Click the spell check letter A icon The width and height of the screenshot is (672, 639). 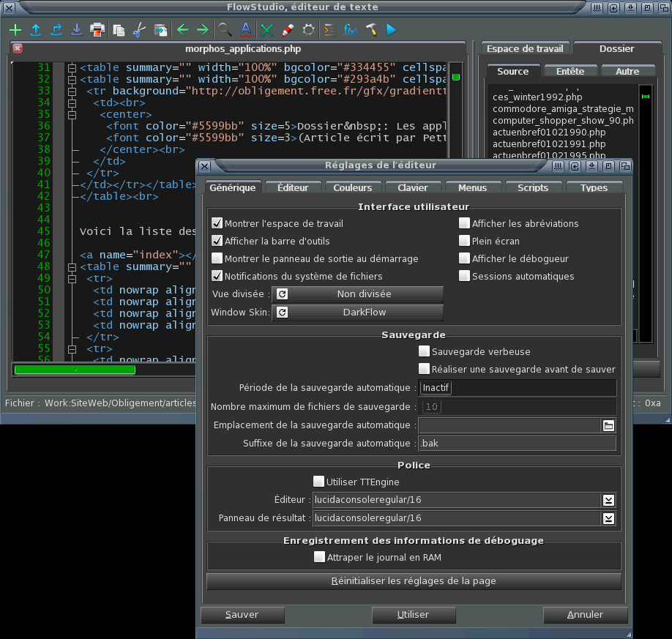coord(245,30)
